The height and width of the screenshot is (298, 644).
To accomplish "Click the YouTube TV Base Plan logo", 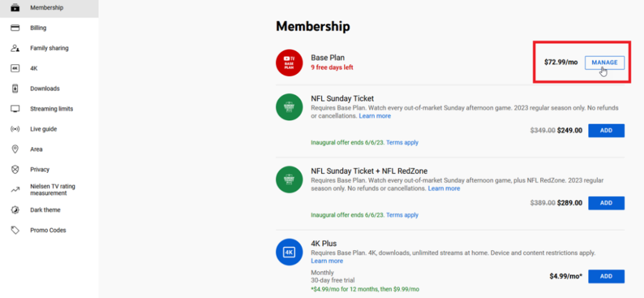I will point(289,62).
